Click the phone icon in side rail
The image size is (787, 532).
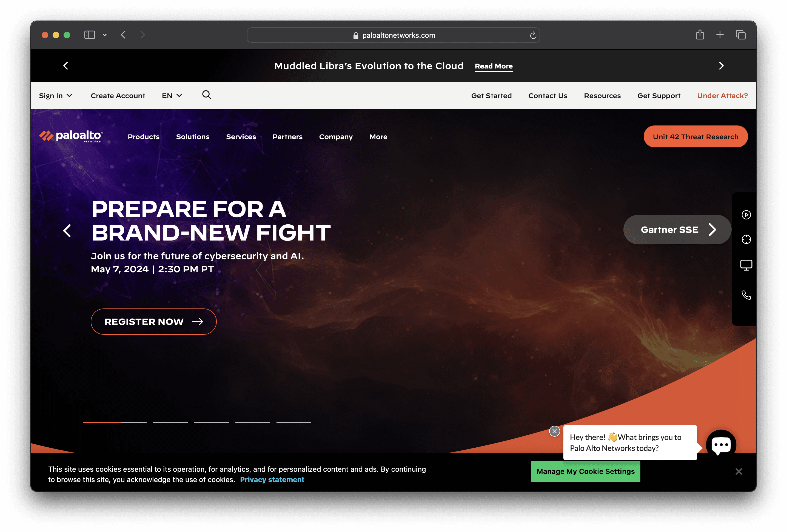click(746, 295)
